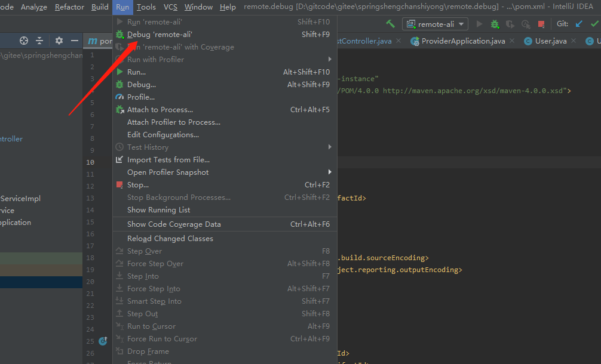Choose Debug... menu entry
Screen dimensions: 601x364
tap(225, 85)
